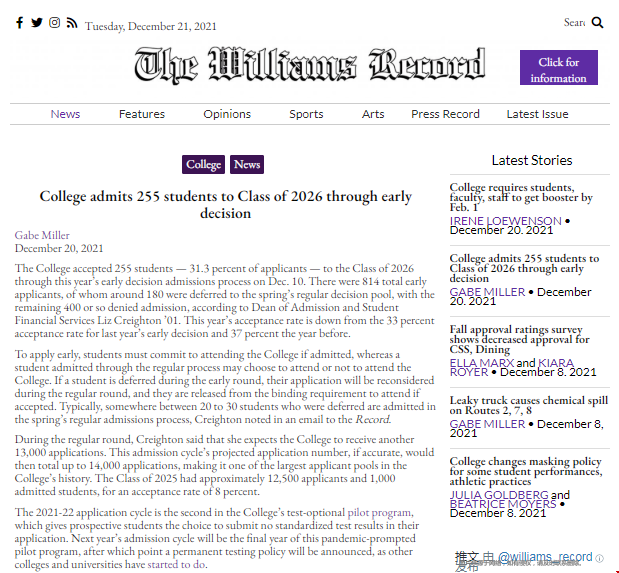Open the RSS feed icon

tap(72, 23)
